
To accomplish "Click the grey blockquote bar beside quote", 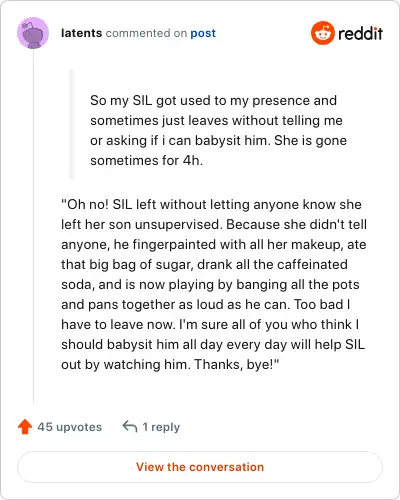I will [71, 124].
